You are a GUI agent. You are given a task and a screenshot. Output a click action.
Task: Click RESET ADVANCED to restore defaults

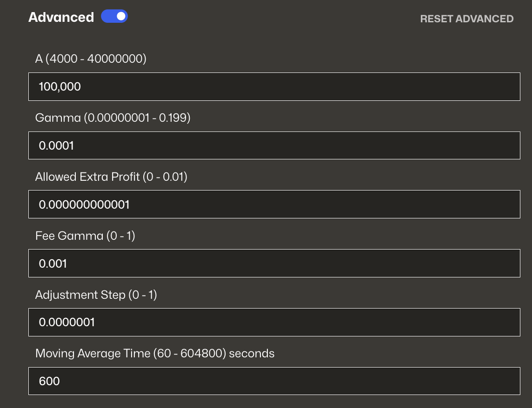click(x=466, y=19)
